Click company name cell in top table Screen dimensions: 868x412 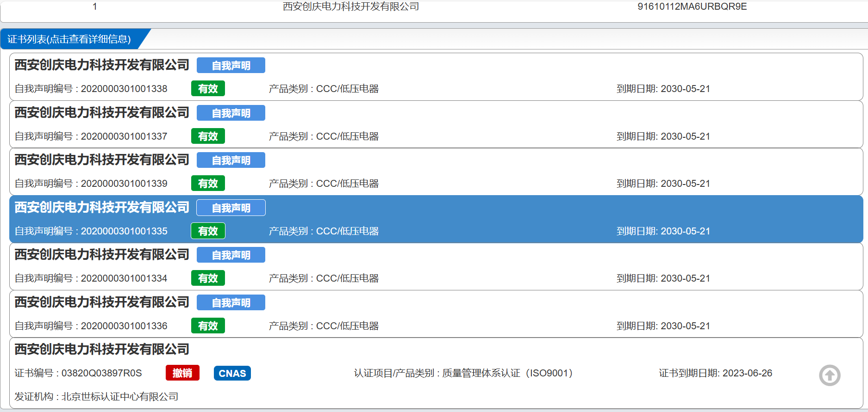point(351,6)
